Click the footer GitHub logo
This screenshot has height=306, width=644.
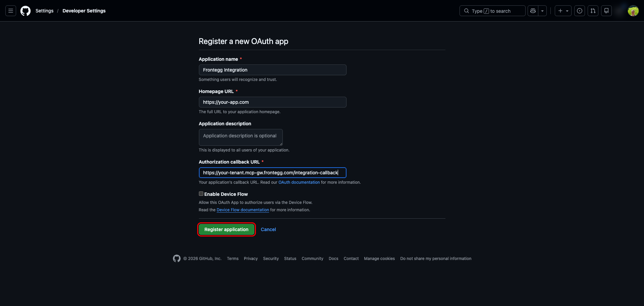click(x=177, y=258)
